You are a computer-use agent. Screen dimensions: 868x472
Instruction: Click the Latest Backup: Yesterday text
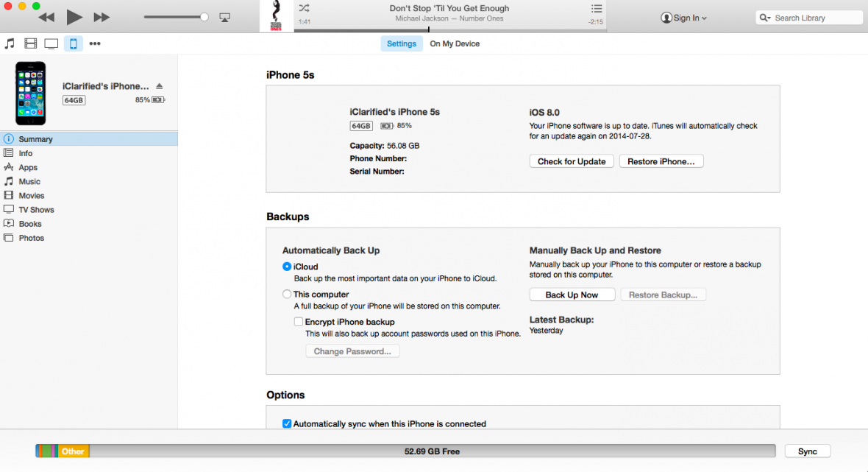point(561,325)
